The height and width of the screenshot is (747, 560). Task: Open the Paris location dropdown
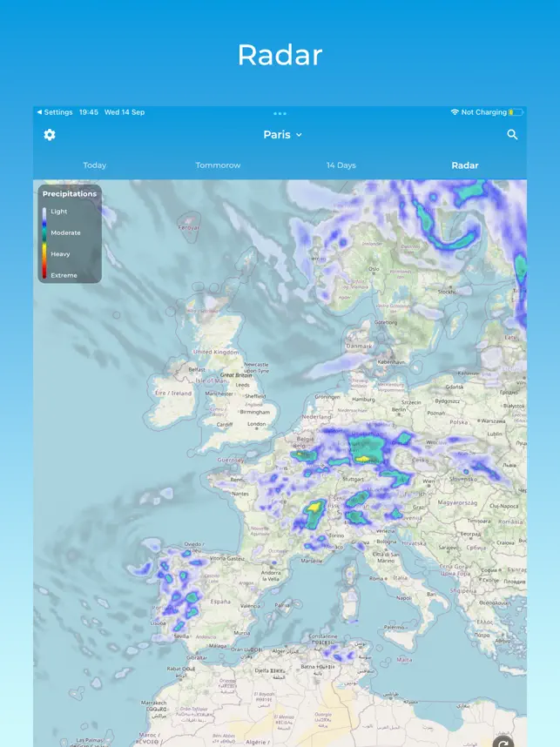[283, 135]
